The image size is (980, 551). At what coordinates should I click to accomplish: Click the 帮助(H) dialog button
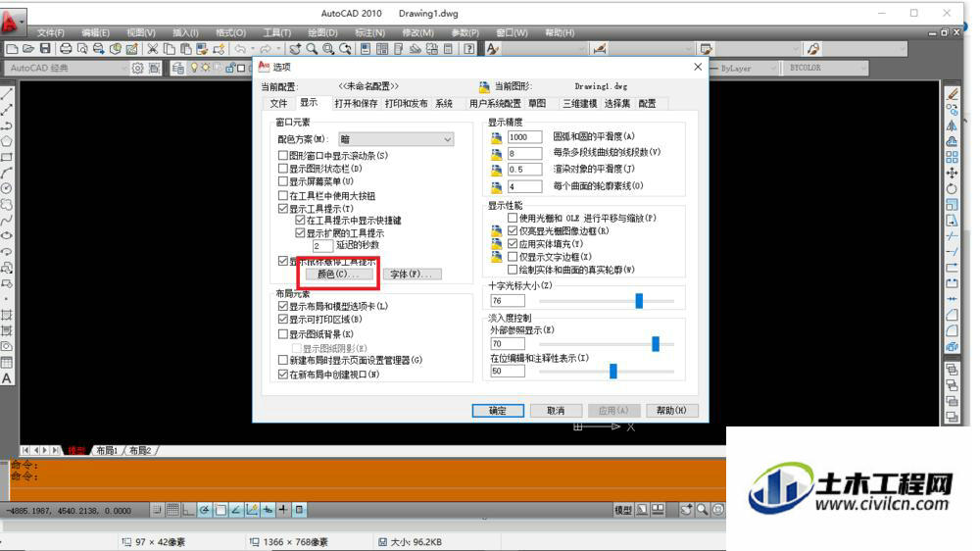[x=672, y=411]
